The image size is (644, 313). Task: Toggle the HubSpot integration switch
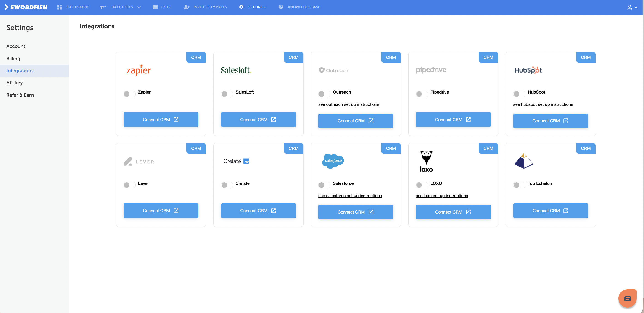point(519,94)
